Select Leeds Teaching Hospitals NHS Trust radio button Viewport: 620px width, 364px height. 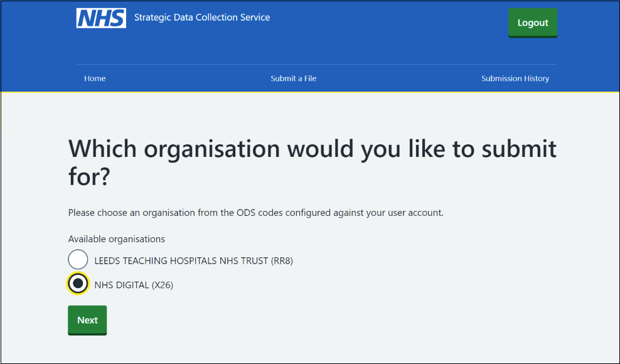(78, 260)
